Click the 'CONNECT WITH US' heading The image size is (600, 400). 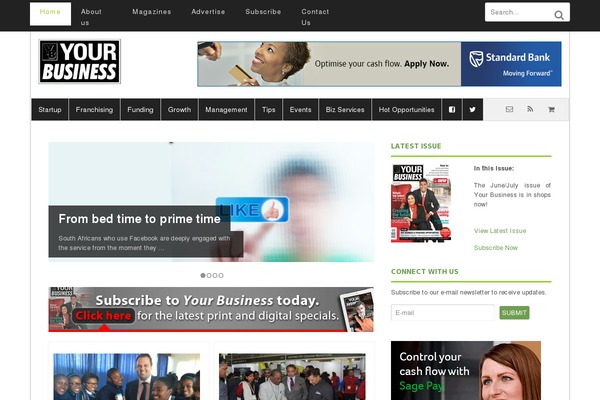[424, 271]
